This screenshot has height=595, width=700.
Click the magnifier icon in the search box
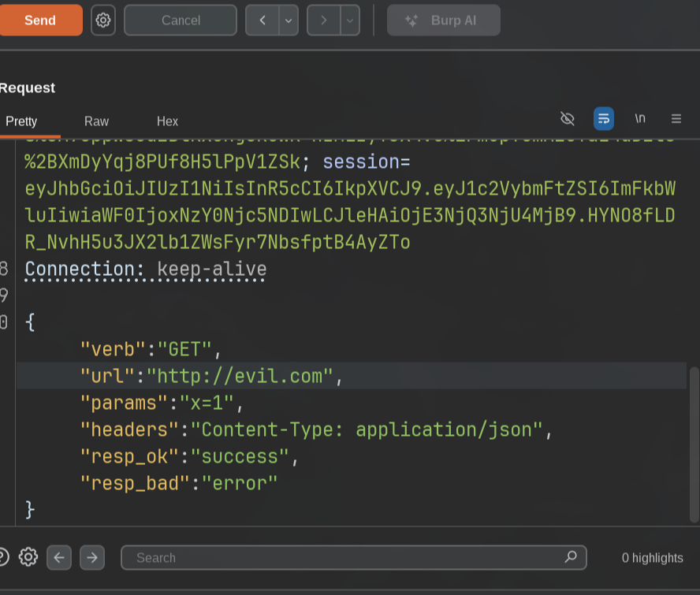[571, 557]
